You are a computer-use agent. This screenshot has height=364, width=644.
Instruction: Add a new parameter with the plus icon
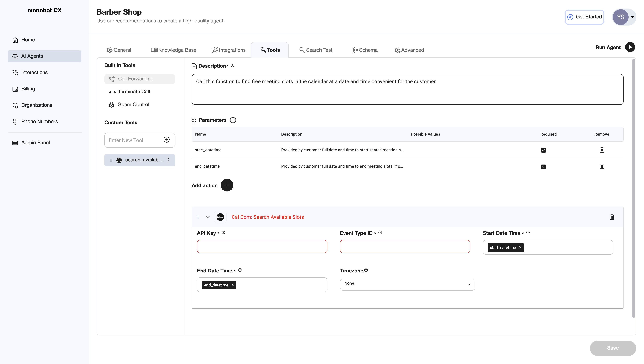233,120
